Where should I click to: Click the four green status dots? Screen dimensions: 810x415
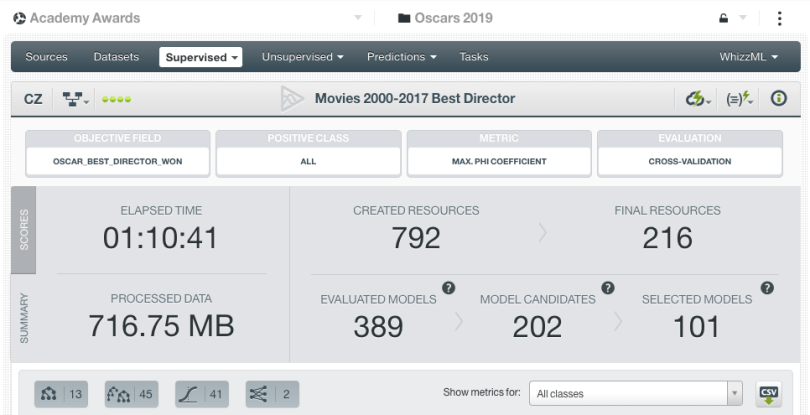click(x=116, y=99)
